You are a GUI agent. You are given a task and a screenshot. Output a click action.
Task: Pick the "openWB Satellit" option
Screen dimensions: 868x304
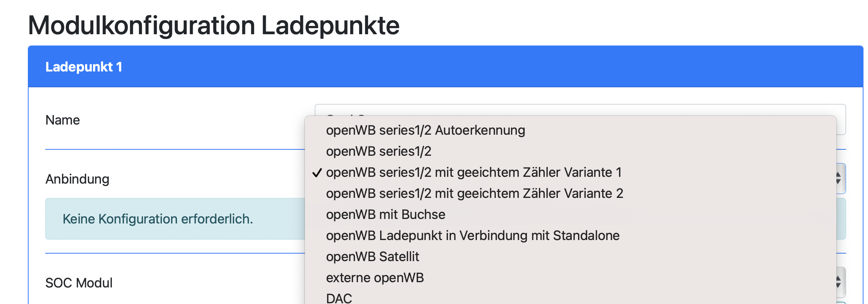click(372, 257)
